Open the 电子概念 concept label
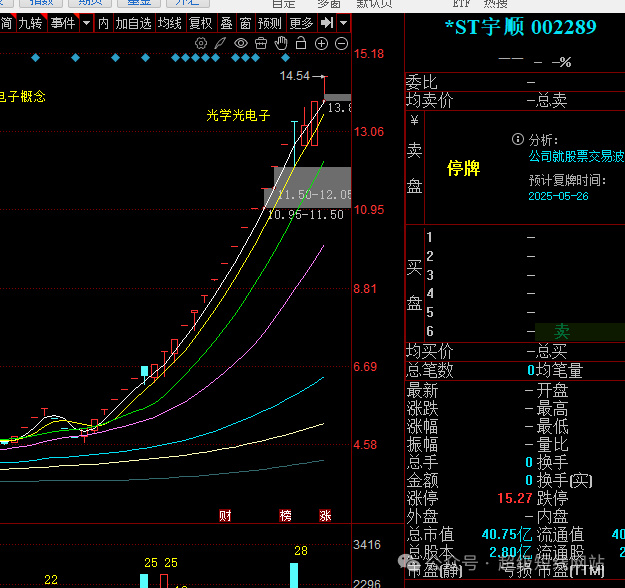This screenshot has width=625, height=588. 23,96
